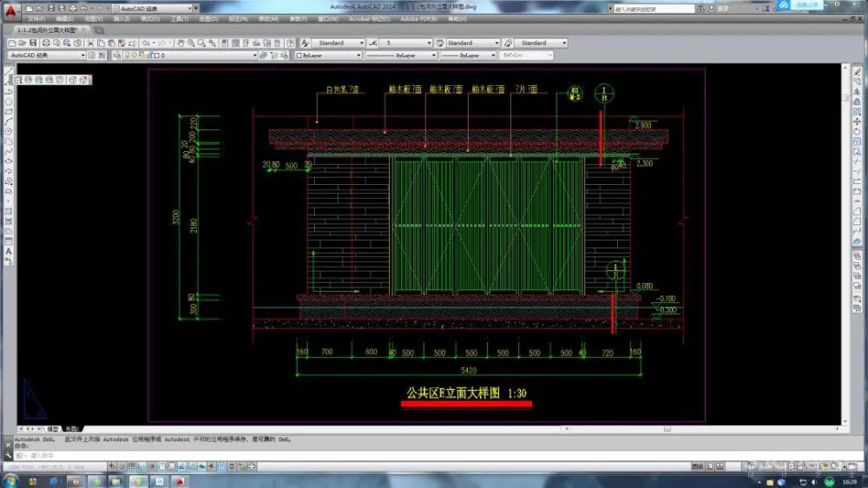Screen dimensions: 868x488
Task: Click the 登录 sign-in button
Action: (722, 8)
